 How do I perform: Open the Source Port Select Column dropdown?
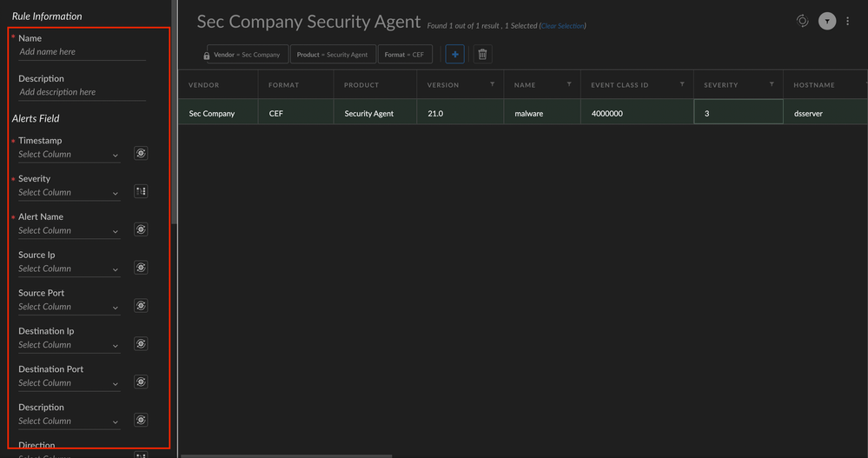point(69,307)
